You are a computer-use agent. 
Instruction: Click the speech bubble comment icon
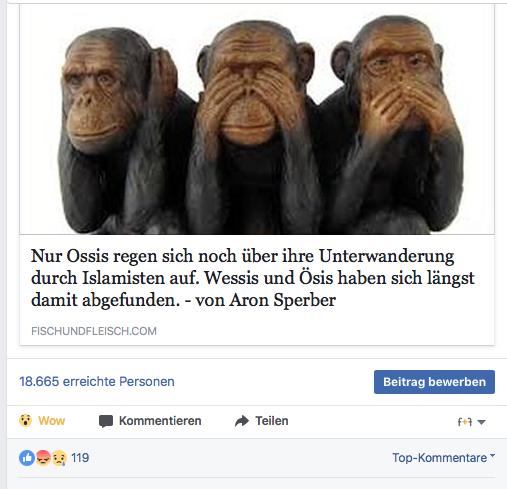click(x=106, y=421)
